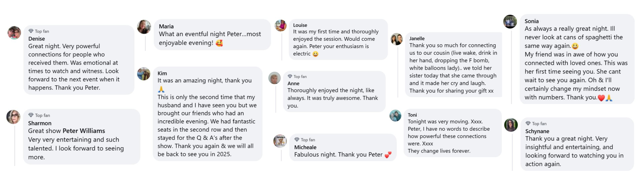Open commenter name Kim
The image size is (644, 179).
[162, 73]
